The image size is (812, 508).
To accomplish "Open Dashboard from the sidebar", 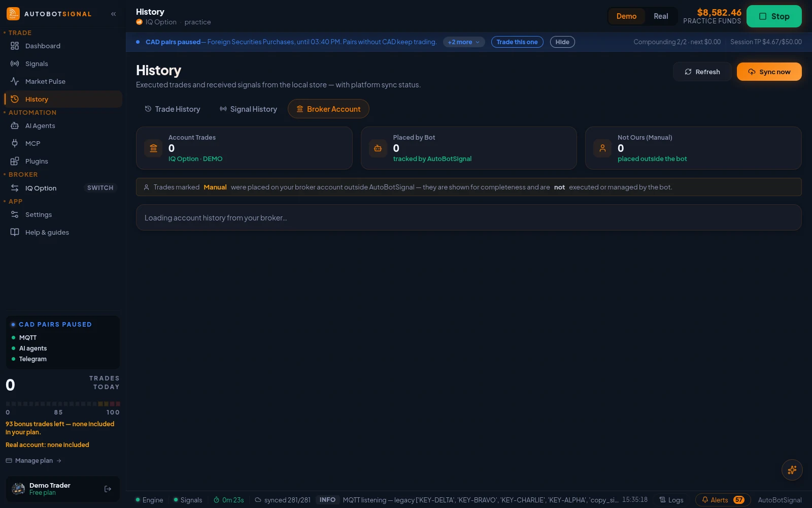I will click(x=63, y=46).
